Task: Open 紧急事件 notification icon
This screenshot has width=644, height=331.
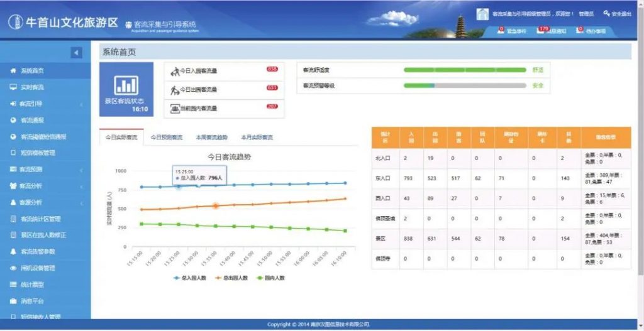Action: pos(501,30)
